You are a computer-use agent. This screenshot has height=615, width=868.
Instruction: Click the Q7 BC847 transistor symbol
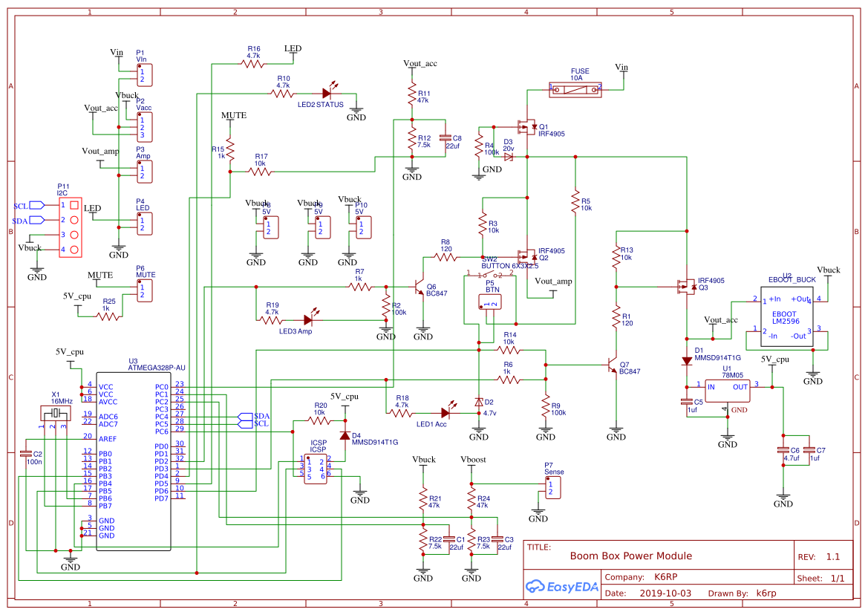(x=611, y=365)
